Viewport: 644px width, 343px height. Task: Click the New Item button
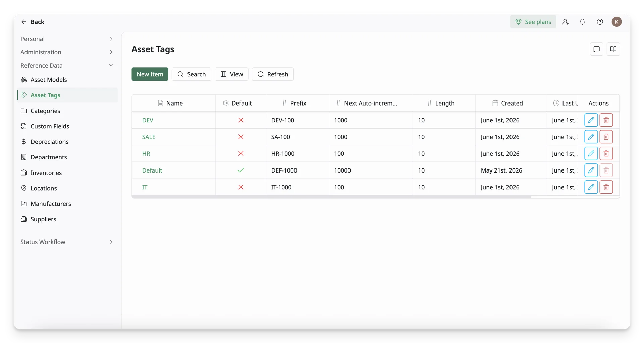coord(150,74)
